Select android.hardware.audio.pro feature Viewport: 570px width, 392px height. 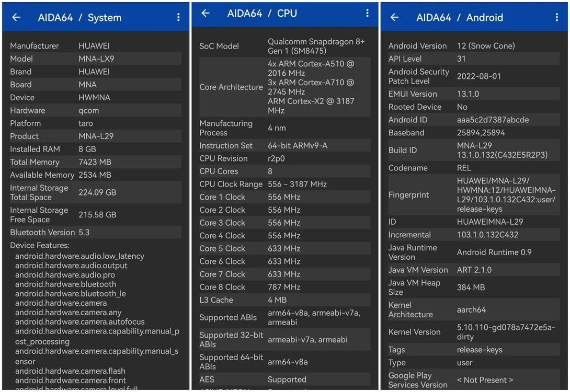[65, 275]
